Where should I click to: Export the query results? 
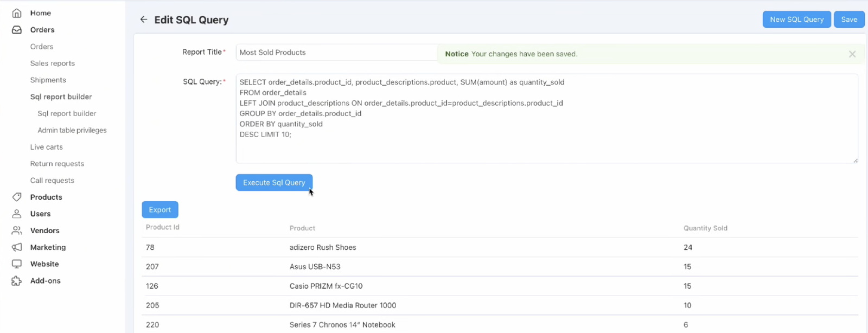160,210
